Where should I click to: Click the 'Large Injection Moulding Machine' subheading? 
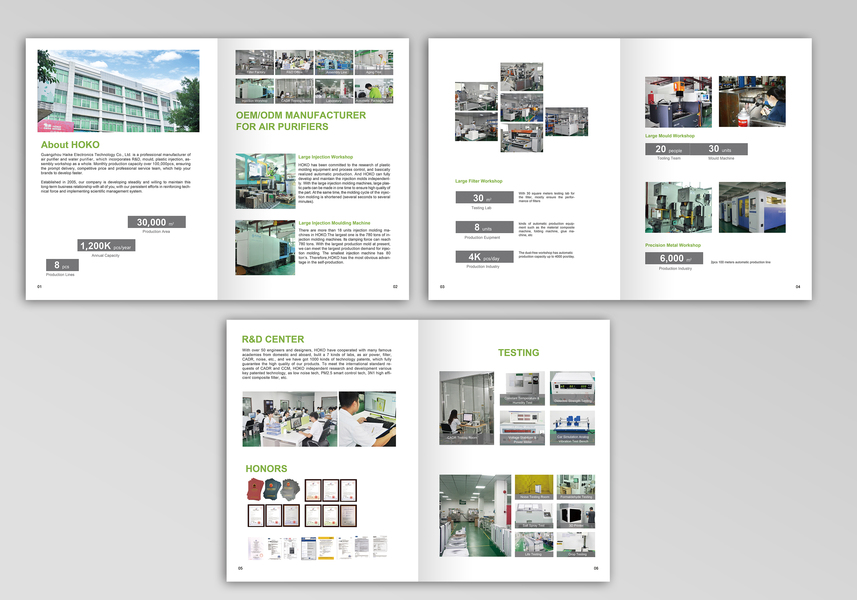click(334, 223)
